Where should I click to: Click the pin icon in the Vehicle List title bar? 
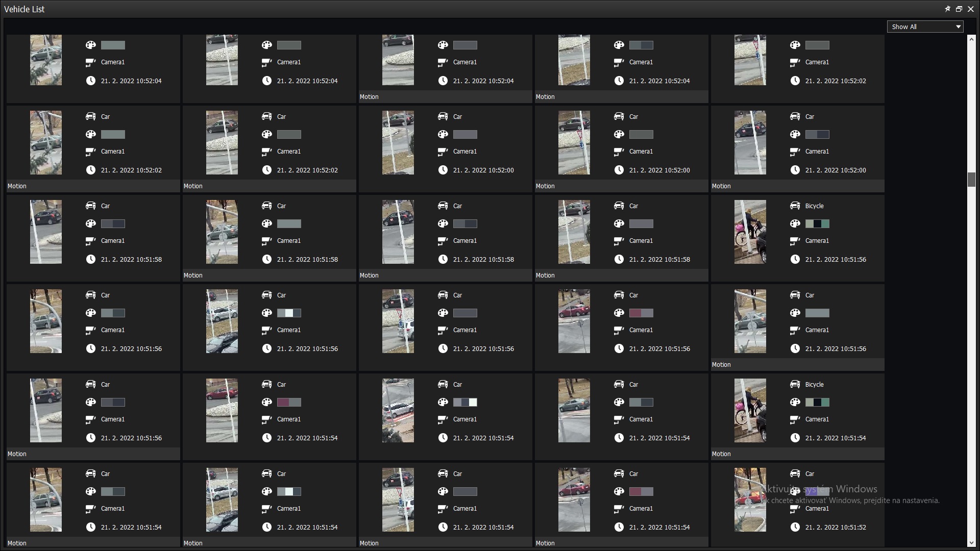coord(947,9)
